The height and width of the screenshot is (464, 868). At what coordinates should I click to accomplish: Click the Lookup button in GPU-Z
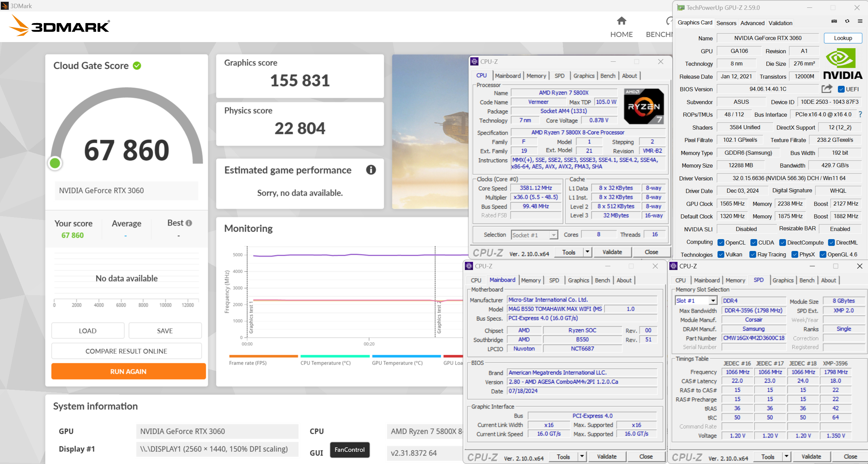click(x=843, y=38)
